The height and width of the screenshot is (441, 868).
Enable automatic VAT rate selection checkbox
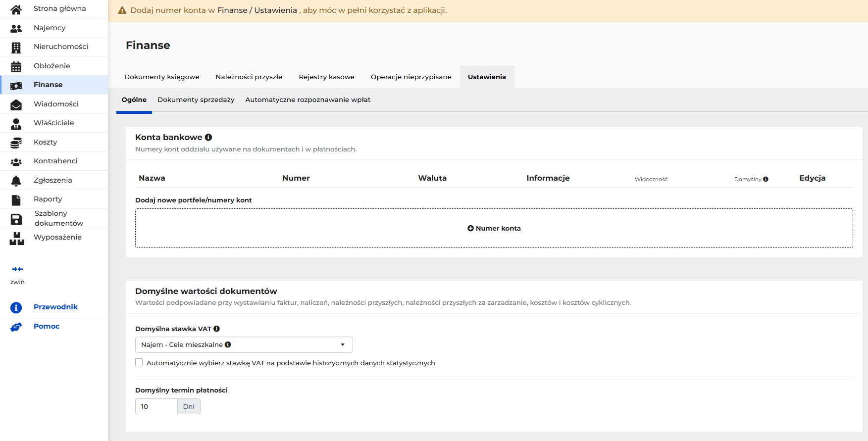point(139,363)
